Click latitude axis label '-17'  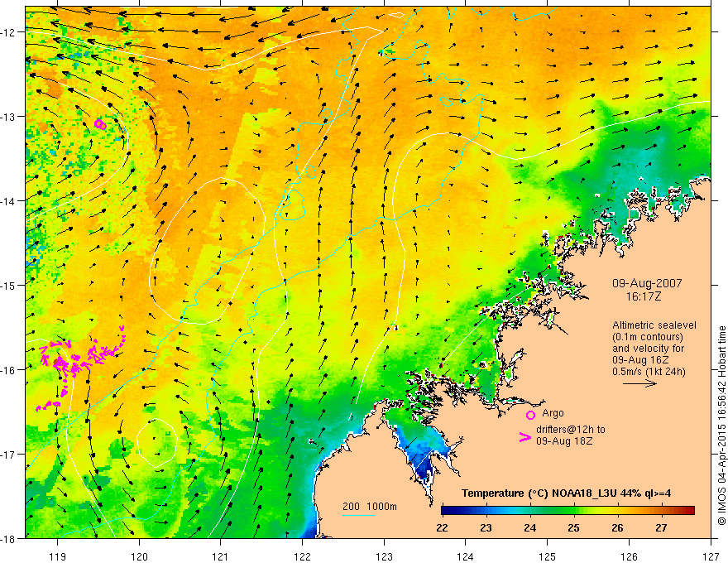[9, 455]
